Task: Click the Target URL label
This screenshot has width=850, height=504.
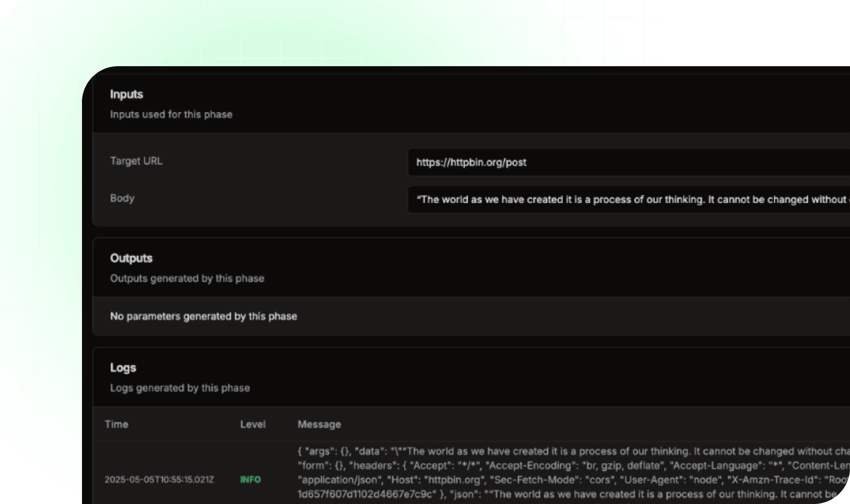Action: (x=136, y=161)
